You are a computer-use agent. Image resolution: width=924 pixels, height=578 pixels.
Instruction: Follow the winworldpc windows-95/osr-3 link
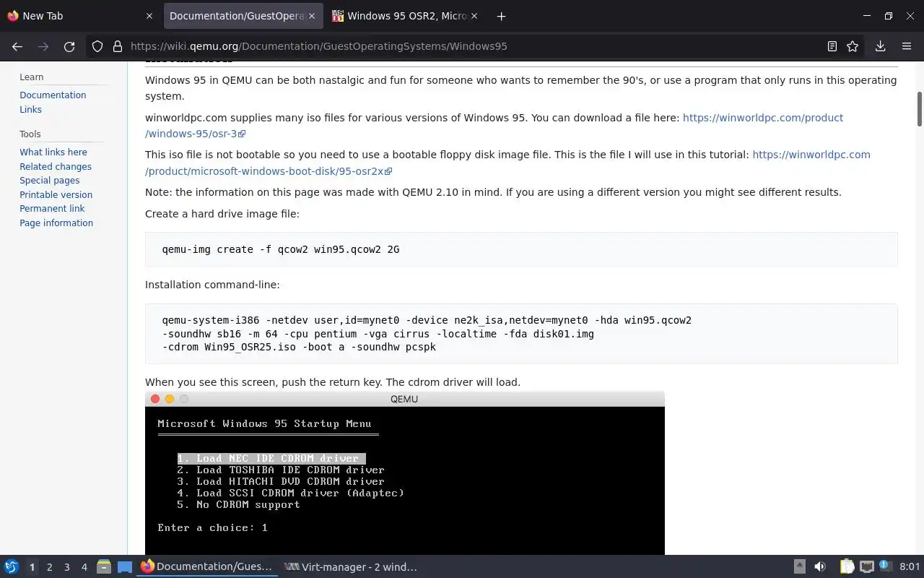tap(762, 118)
